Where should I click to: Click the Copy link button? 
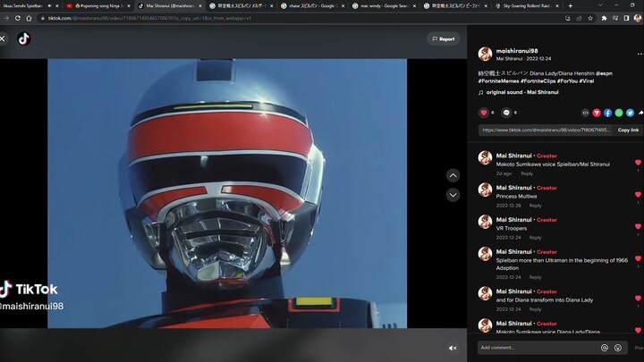tap(628, 130)
